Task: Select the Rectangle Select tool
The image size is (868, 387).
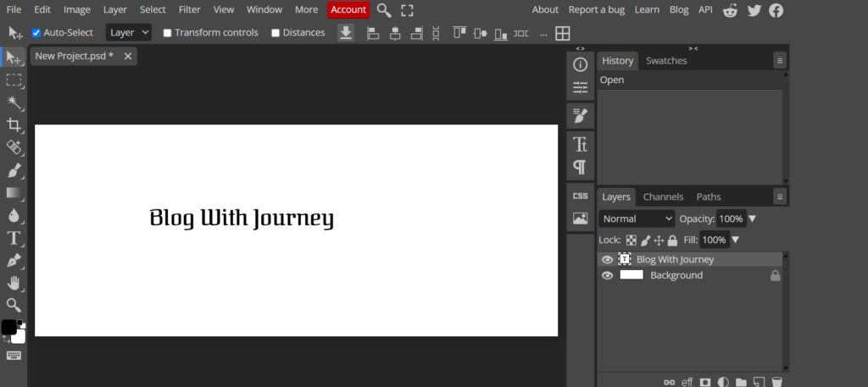Action: [x=14, y=80]
